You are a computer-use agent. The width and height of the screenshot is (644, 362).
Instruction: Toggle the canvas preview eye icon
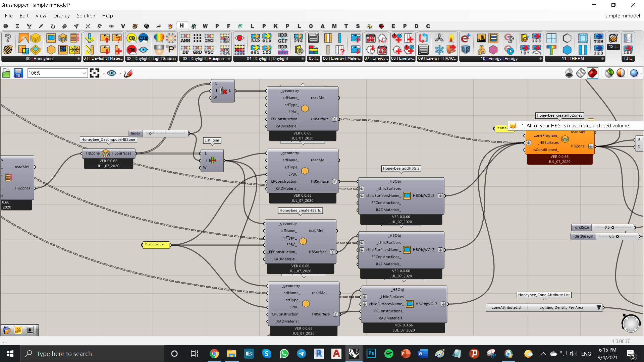pyautogui.click(x=111, y=73)
